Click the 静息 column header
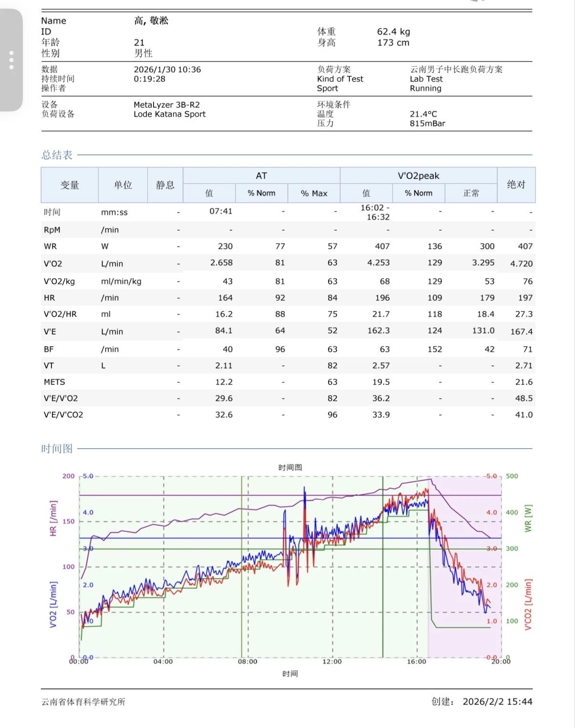This screenshot has height=728, width=575. (x=165, y=185)
